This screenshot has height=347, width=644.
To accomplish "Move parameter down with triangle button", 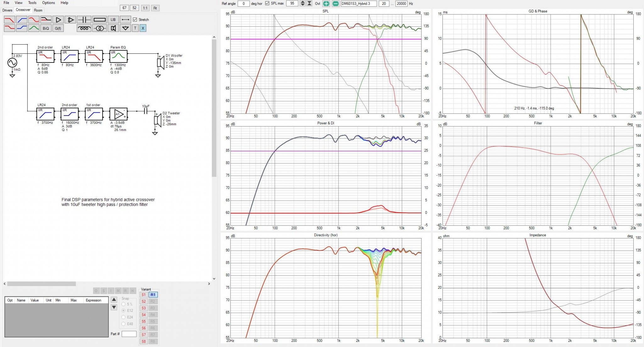I will (x=114, y=307).
